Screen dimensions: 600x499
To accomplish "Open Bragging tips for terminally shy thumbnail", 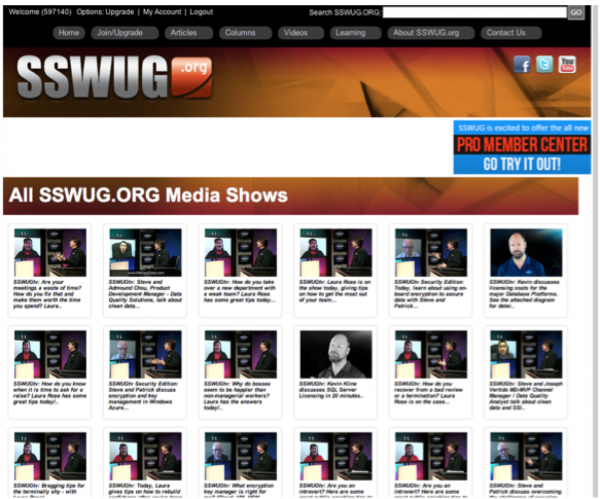I will coord(50,456).
